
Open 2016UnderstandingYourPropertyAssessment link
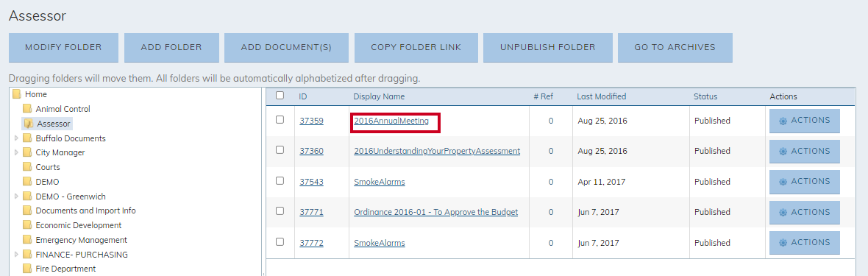tap(437, 151)
